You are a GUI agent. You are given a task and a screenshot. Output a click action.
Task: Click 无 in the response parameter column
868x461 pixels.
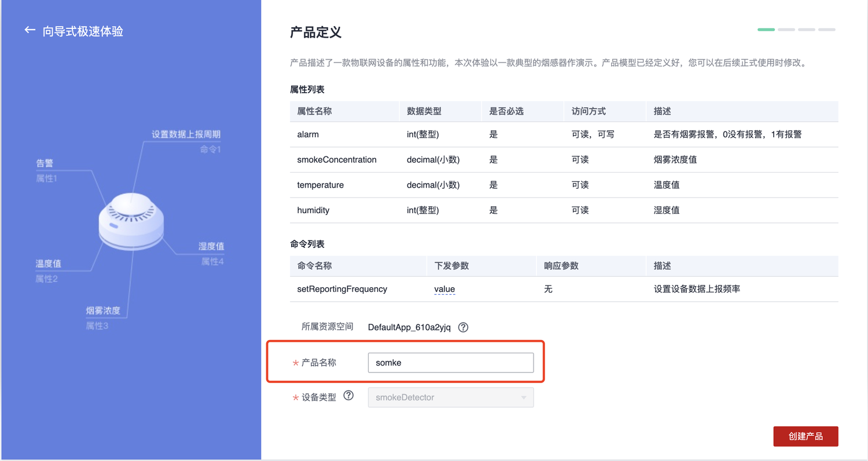click(x=548, y=289)
